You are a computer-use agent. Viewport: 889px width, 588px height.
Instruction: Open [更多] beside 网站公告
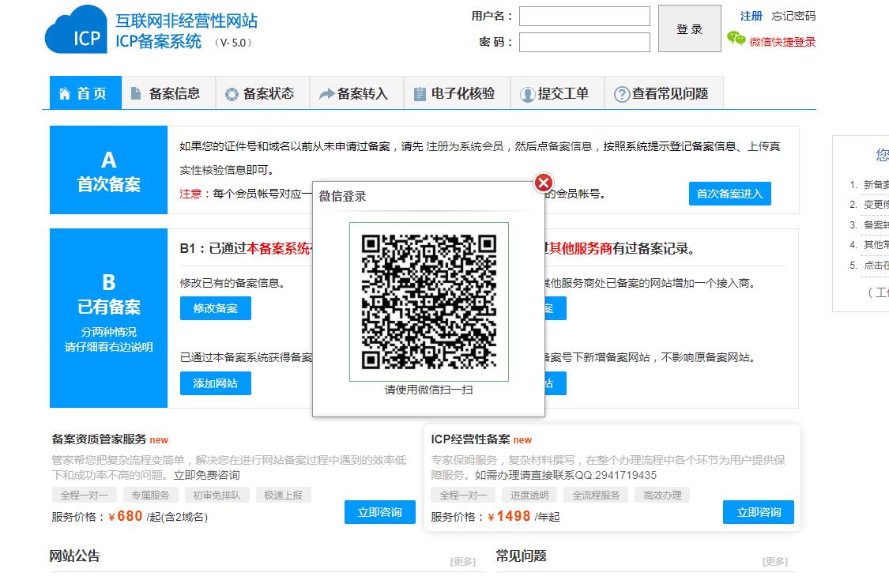(x=462, y=561)
